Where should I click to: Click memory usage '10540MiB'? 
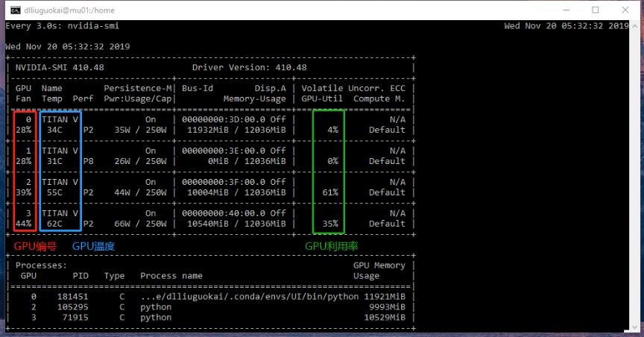208,224
